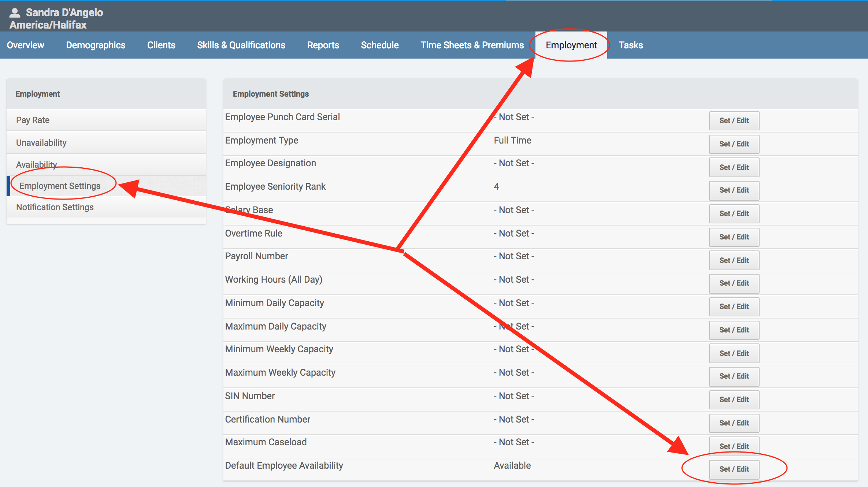868x487 pixels.
Task: Select the Schedule tab
Action: (380, 45)
